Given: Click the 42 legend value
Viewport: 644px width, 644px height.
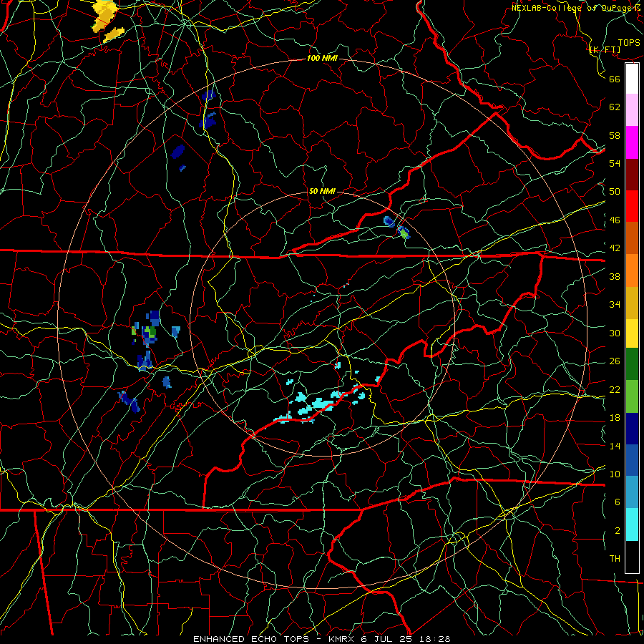Looking at the screenshot, I should tap(615, 248).
